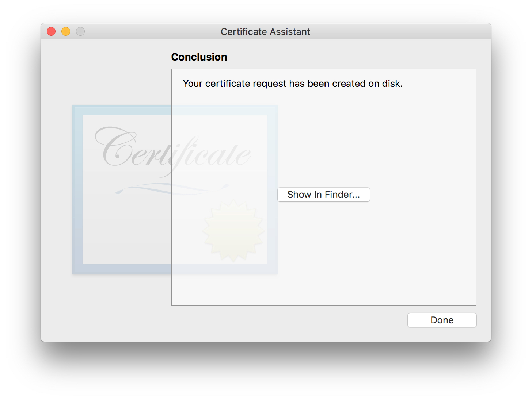Click the Conclusion heading
This screenshot has width=532, height=400.
pyautogui.click(x=199, y=57)
